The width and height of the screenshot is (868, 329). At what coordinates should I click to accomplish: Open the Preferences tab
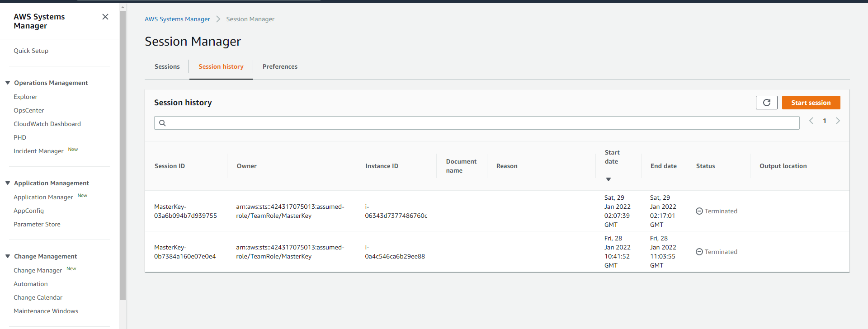point(280,66)
